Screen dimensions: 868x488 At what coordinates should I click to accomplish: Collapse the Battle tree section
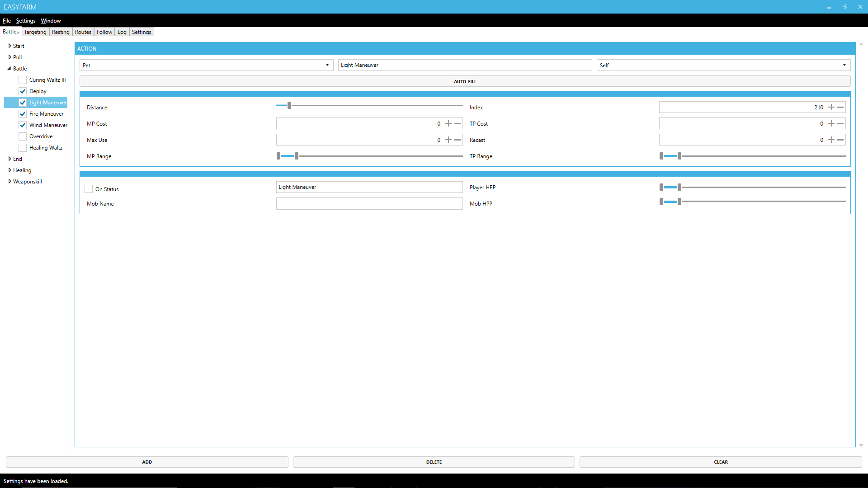point(10,68)
